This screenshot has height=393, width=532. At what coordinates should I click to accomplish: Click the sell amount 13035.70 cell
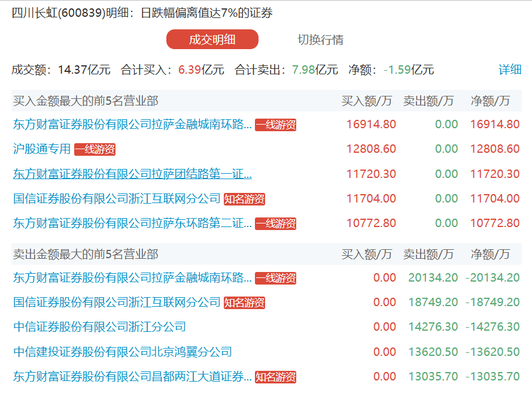(x=433, y=376)
